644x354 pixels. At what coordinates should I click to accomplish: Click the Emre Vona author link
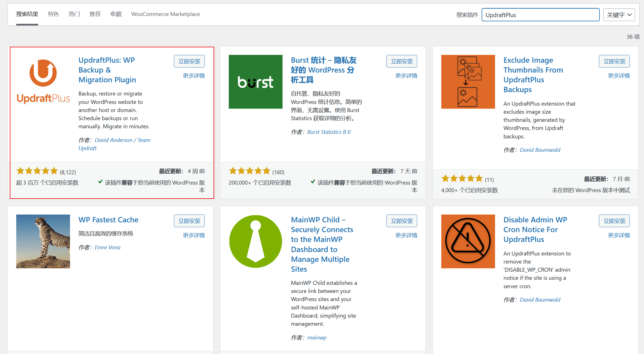[x=108, y=247]
